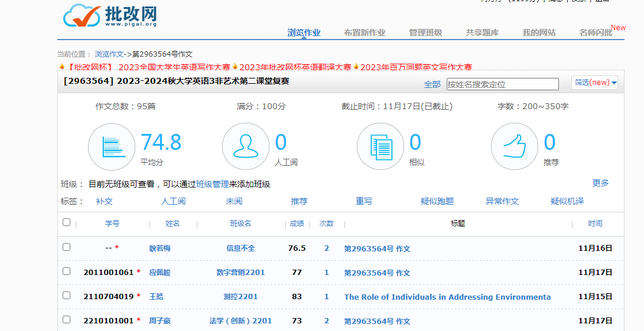This screenshot has width=644, height=331.
Task: Click the 批改网 logo
Action: point(110,15)
